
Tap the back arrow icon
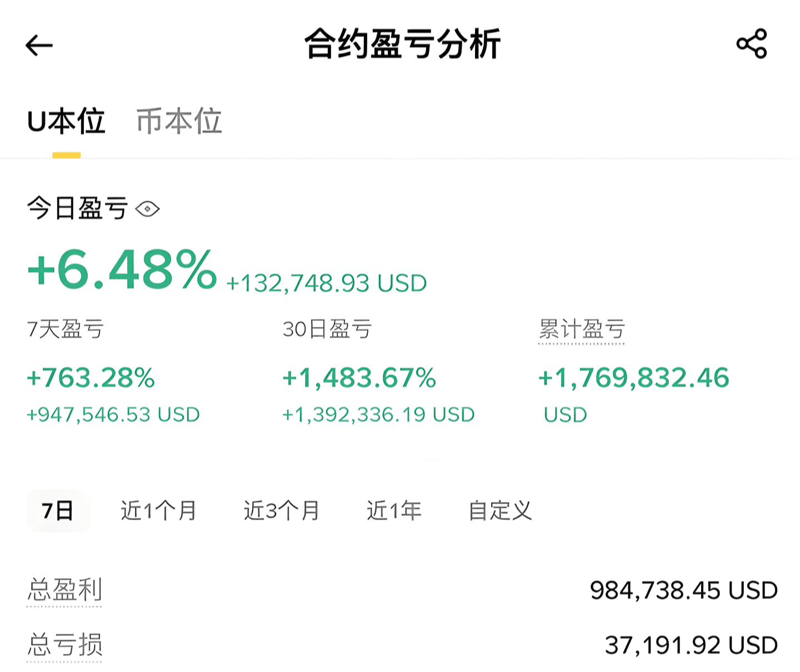39,45
